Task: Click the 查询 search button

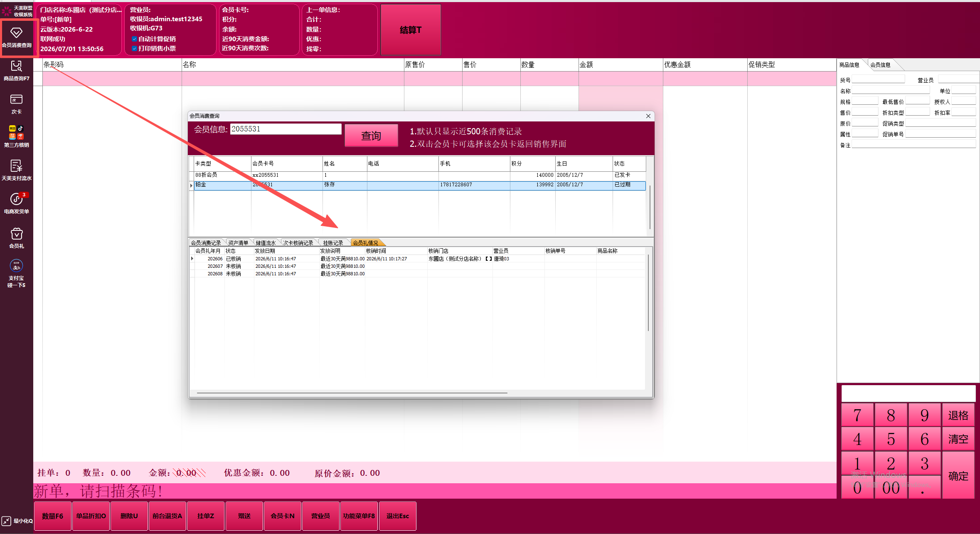Action: click(371, 136)
